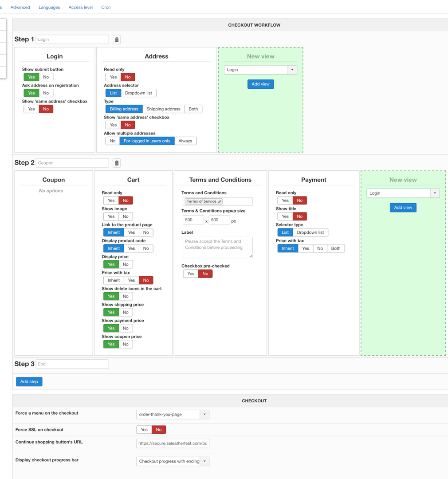Image resolution: width=448 pixels, height=479 pixels.
Task: Click the Add step button
Action: coord(29,382)
